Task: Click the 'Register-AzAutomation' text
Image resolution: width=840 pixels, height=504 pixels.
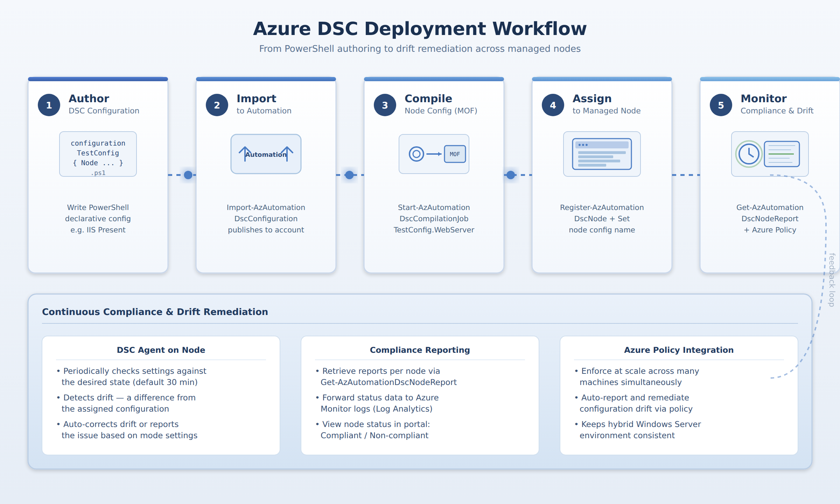Action: click(x=602, y=208)
